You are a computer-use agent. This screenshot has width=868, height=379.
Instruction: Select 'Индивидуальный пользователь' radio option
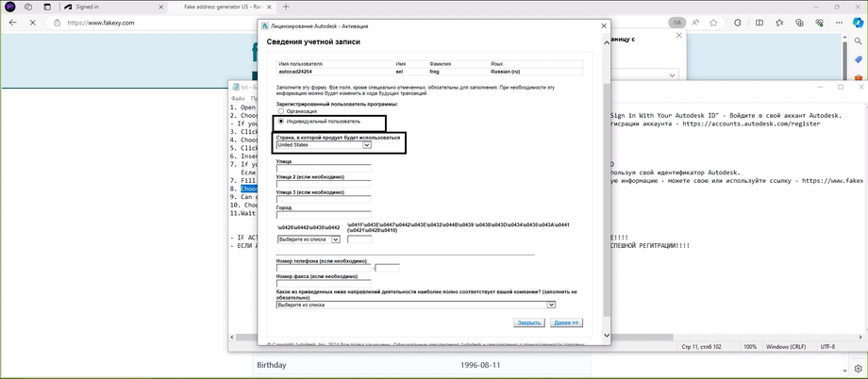coord(280,122)
